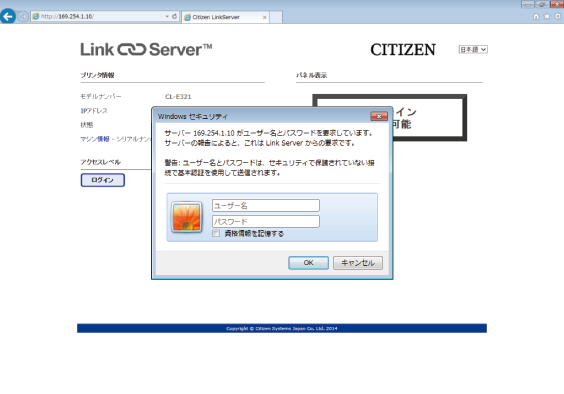
Task: Click the browser forward arrow
Action: [x=23, y=17]
